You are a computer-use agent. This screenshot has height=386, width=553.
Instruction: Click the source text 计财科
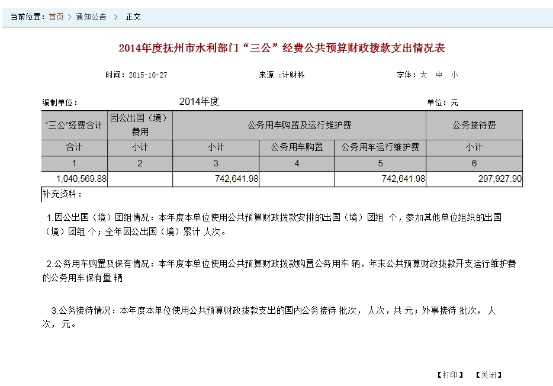pos(293,75)
